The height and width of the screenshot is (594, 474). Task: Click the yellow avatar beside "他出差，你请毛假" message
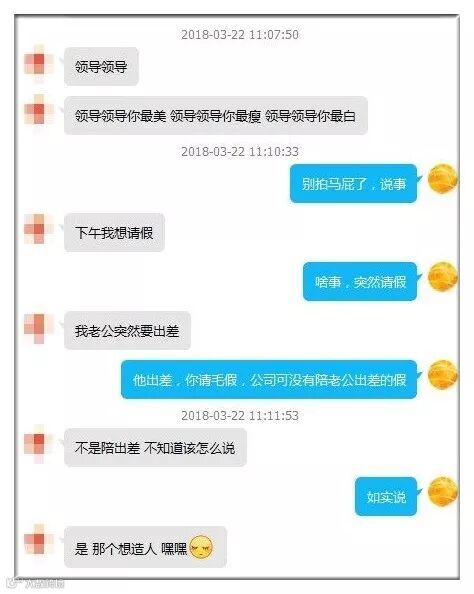tap(442, 375)
